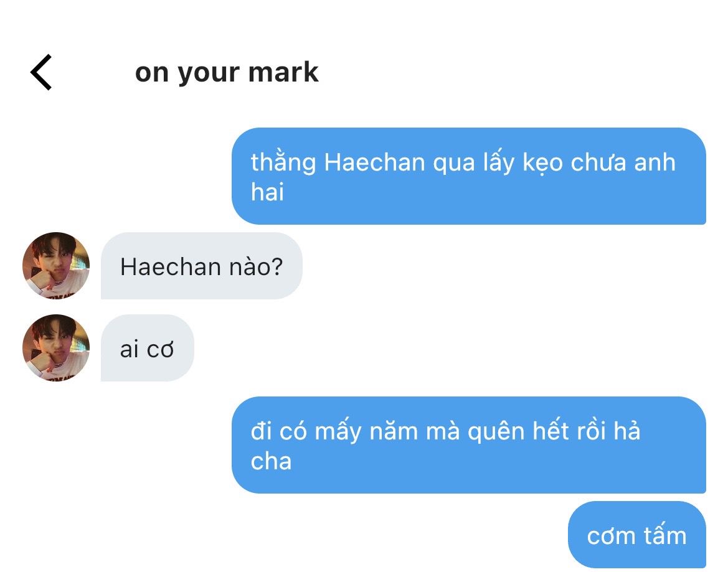Select the 'thằng Haechan qua lấy kẹo' message bubble
Image resolution: width=728 pixels, height=572 pixels.
[469, 176]
